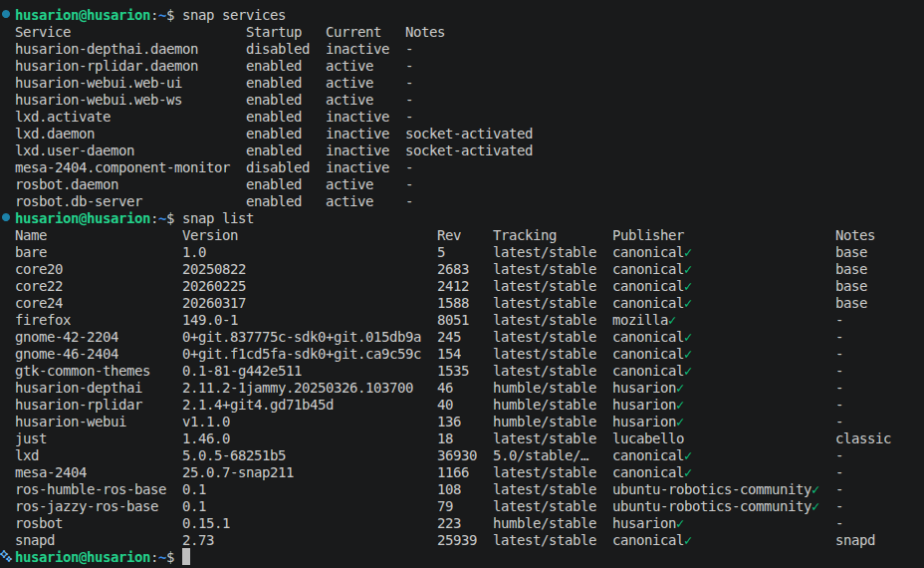Image resolution: width=924 pixels, height=568 pixels.
Task: Click the classic note on the just row
Action: 863,439
